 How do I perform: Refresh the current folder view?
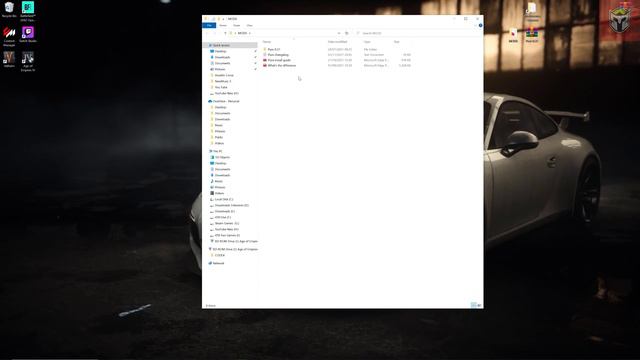(347, 33)
